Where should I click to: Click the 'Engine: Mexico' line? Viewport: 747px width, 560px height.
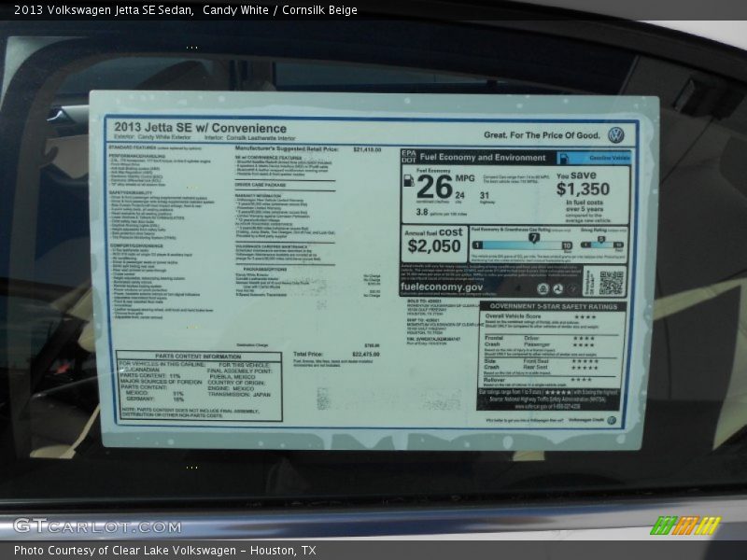click(231, 388)
